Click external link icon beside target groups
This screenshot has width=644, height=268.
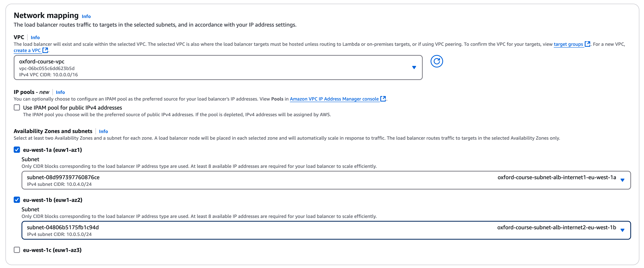tap(587, 44)
